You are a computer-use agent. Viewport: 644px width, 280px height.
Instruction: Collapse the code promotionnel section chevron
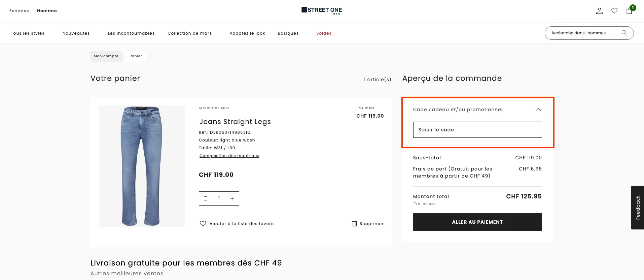click(538, 110)
